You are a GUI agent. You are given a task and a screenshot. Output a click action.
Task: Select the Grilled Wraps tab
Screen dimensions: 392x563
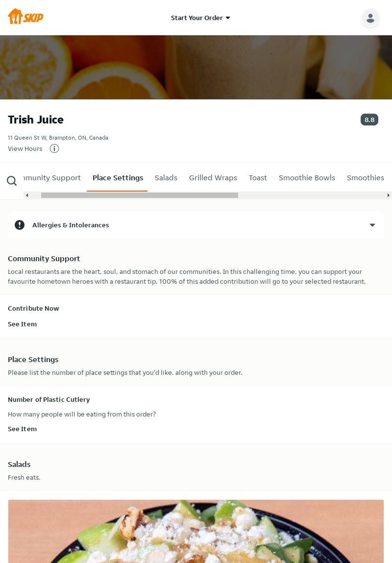tap(213, 178)
